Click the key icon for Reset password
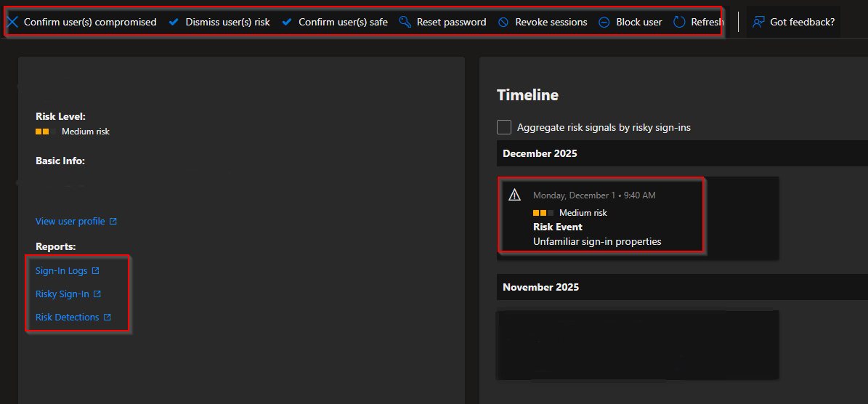Image resolution: width=868 pixels, height=404 pixels. pos(405,22)
